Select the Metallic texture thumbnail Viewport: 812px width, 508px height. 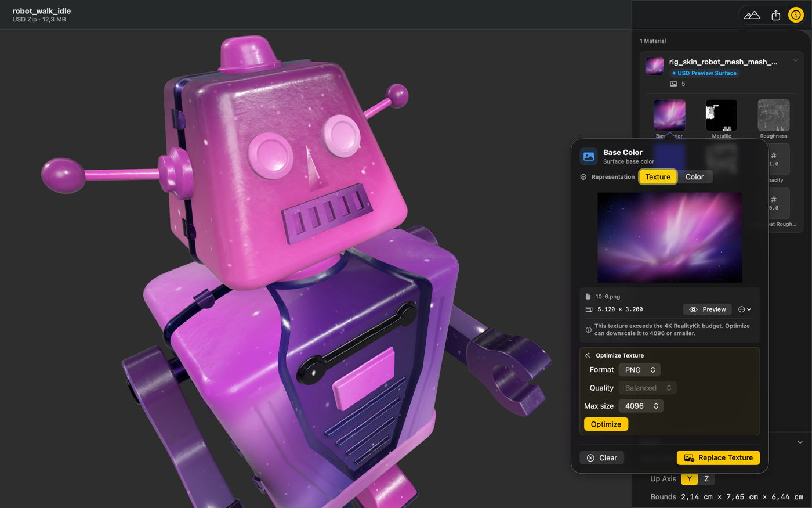(x=721, y=116)
